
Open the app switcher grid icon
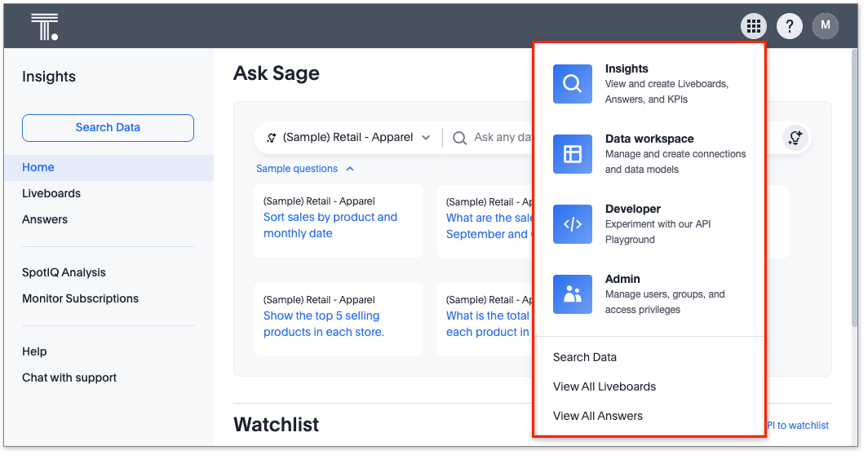754,26
